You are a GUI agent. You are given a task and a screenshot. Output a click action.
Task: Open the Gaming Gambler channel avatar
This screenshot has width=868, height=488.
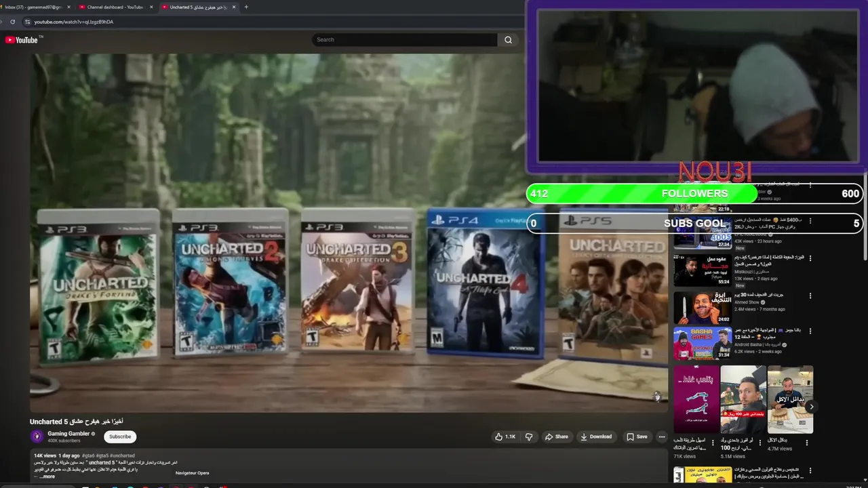click(37, 436)
